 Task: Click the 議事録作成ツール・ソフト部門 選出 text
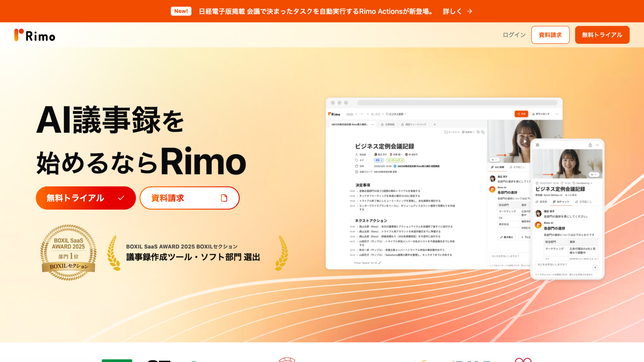193,257
